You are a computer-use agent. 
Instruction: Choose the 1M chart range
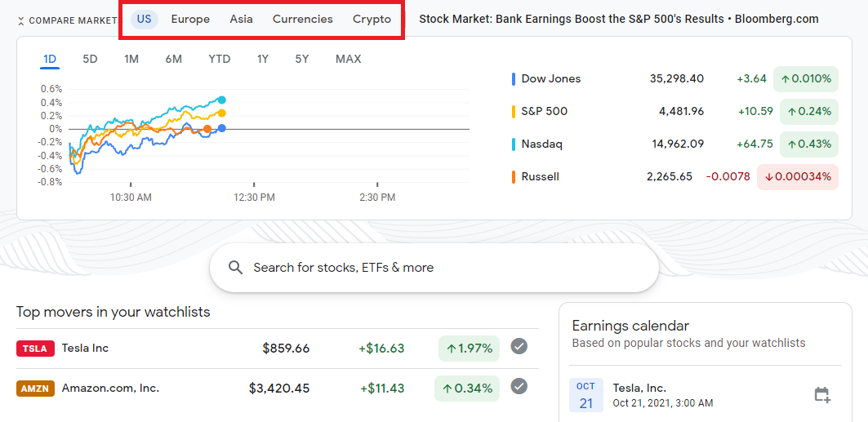131,60
